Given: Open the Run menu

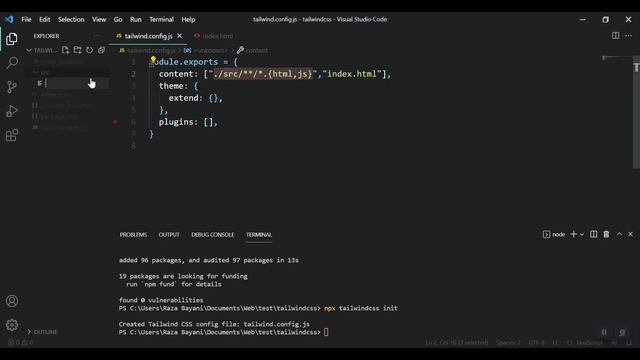Looking at the screenshot, I should [x=136, y=19].
